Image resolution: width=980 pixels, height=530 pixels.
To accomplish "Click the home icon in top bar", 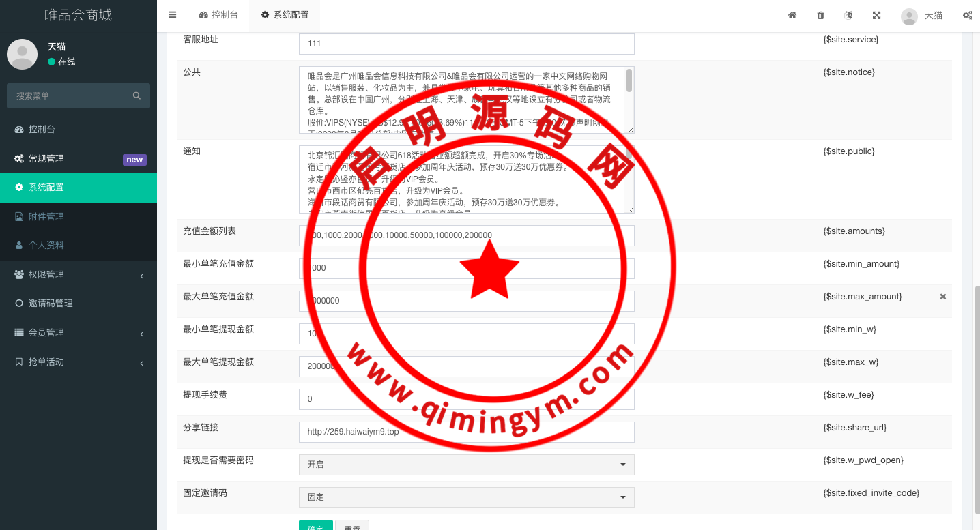I will coord(792,15).
